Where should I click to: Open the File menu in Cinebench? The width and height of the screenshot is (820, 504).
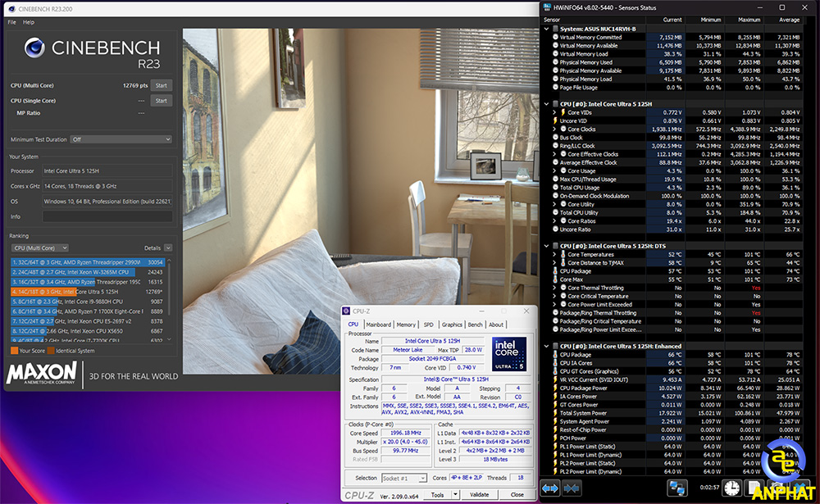11,22
